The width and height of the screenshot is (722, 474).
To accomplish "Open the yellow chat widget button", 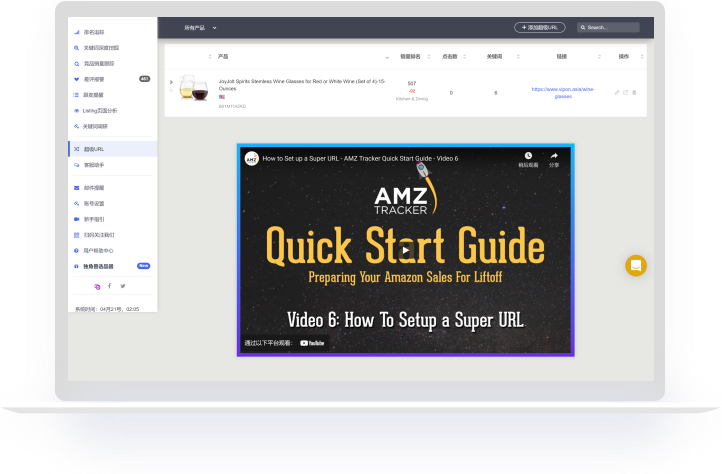I will tap(636, 266).
